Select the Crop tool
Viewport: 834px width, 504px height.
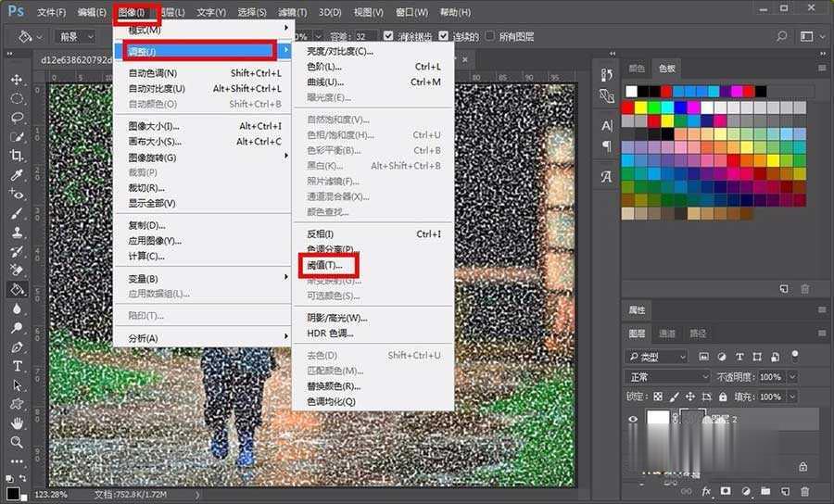(x=17, y=156)
